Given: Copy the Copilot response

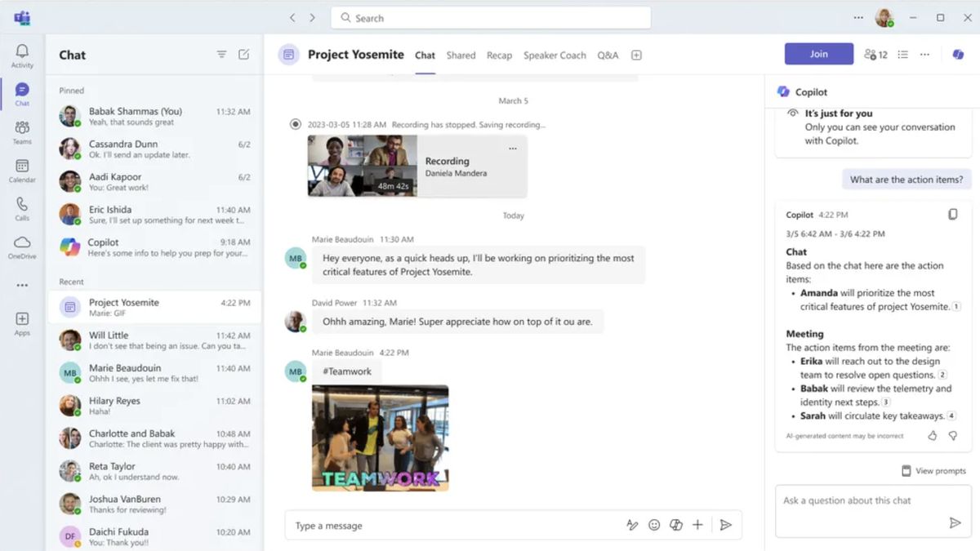Looking at the screenshot, I should pyautogui.click(x=952, y=215).
